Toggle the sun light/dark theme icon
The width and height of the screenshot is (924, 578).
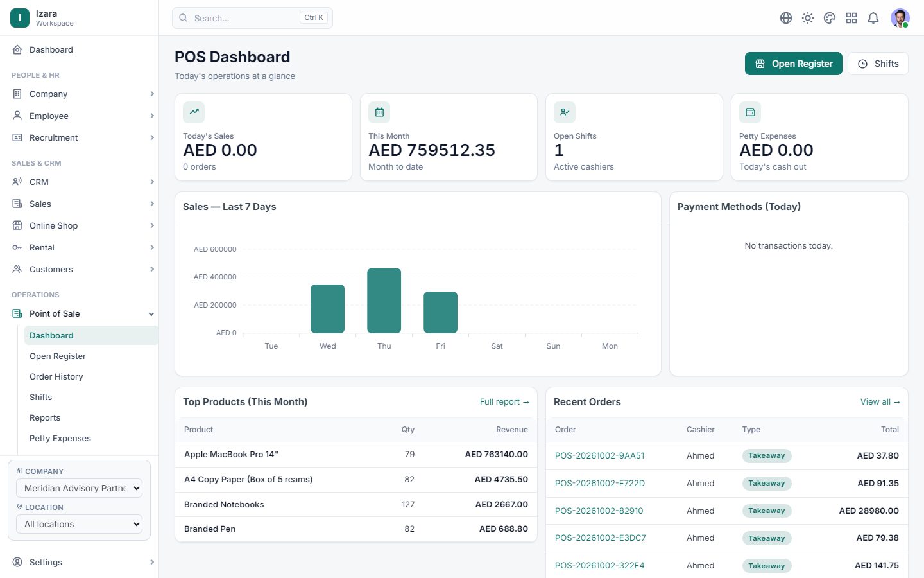(808, 18)
